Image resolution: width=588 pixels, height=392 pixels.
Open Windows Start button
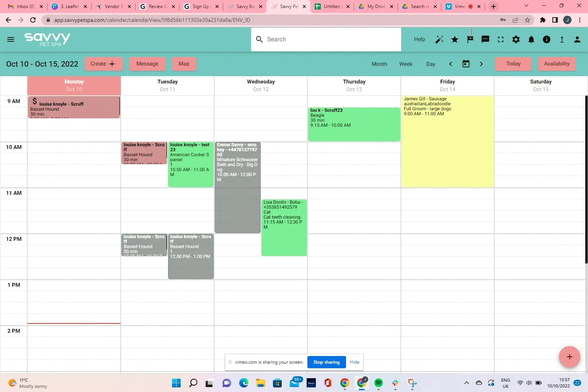click(x=176, y=383)
